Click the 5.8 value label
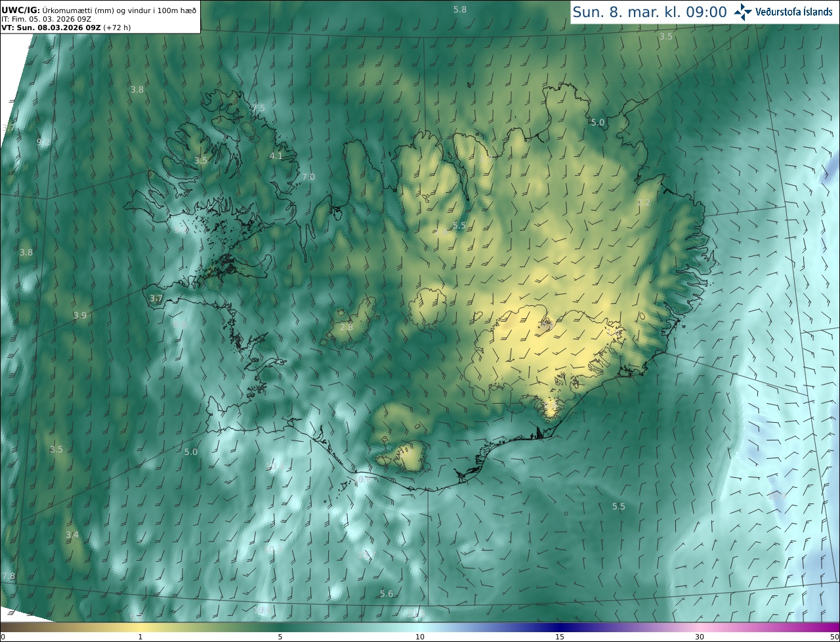Viewport: 840px width, 642px height. 460,9
